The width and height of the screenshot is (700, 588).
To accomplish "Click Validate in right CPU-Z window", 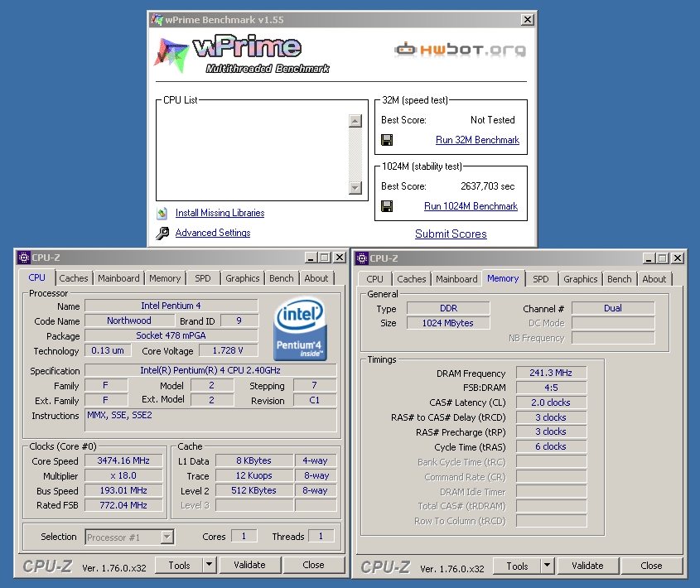I will (x=587, y=566).
